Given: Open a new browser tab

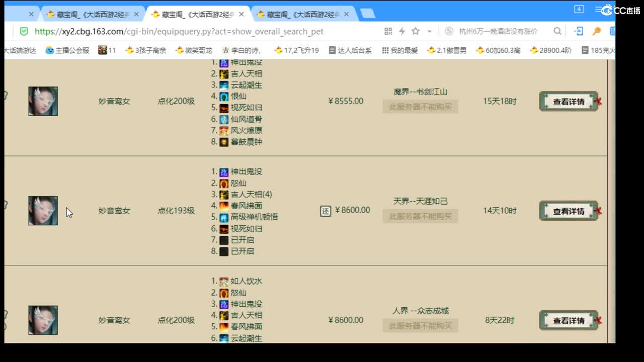Looking at the screenshot, I should 368,14.
